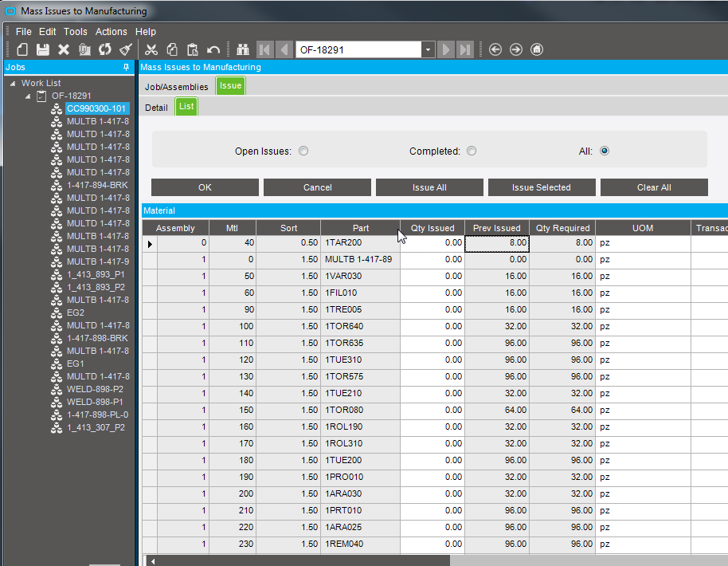Switch to the Detail tab
The width and height of the screenshot is (728, 566).
156,108
